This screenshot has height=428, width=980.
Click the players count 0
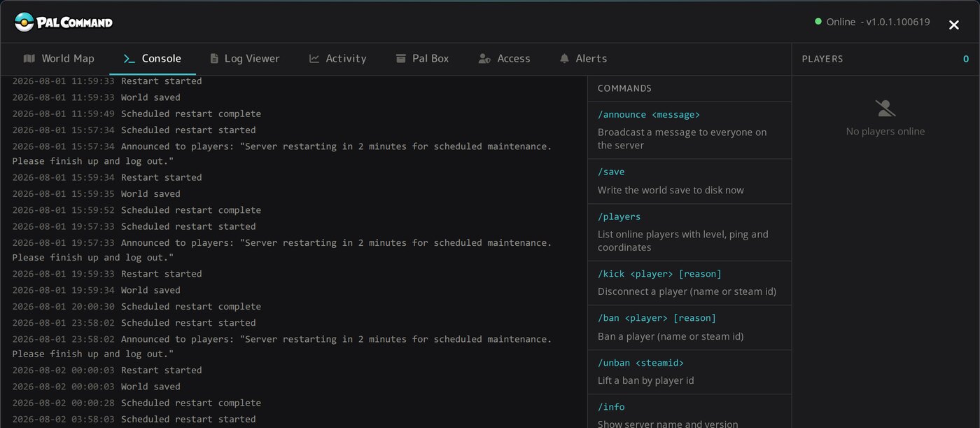click(x=966, y=60)
